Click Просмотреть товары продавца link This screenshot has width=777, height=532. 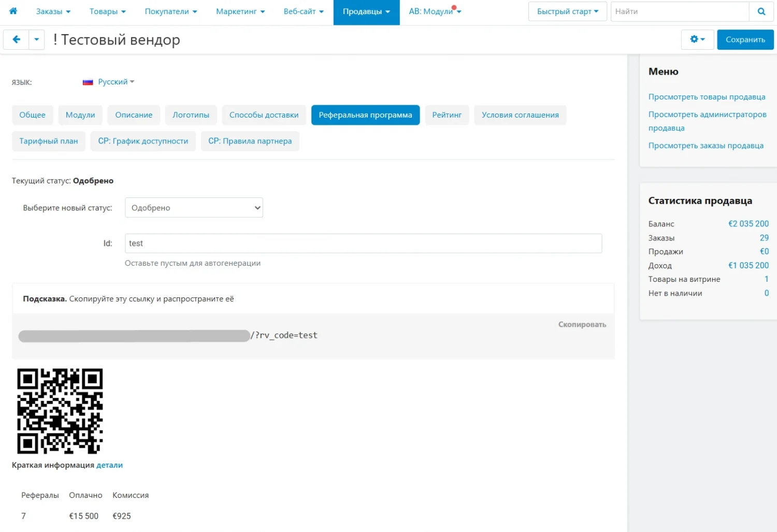[x=707, y=97]
